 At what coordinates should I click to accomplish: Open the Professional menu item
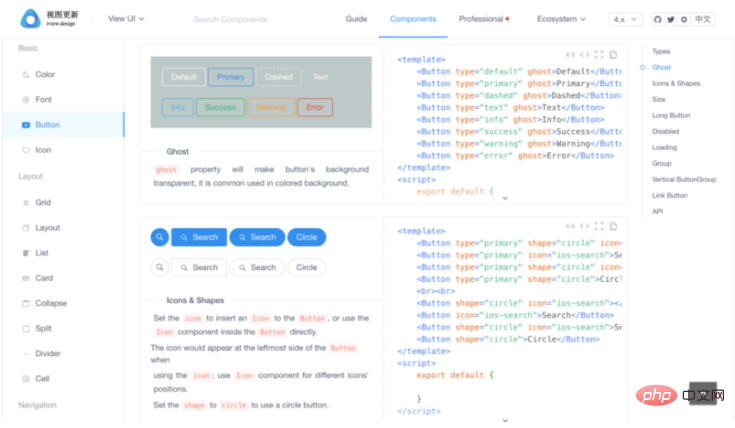(x=483, y=19)
